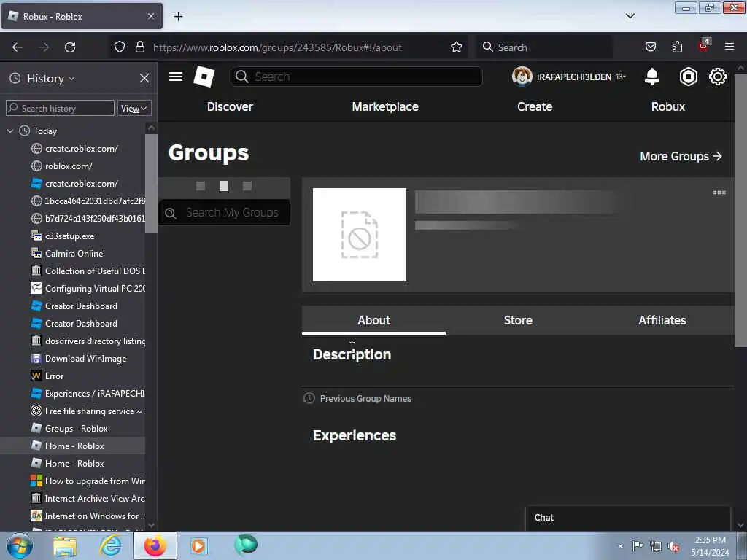Image resolution: width=747 pixels, height=560 pixels.
Task: Switch to Firefox taskbar button
Action: click(x=155, y=545)
